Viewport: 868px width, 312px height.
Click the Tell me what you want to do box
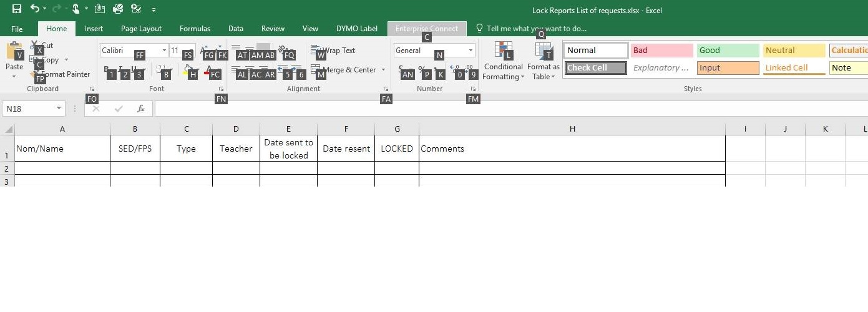coord(536,29)
